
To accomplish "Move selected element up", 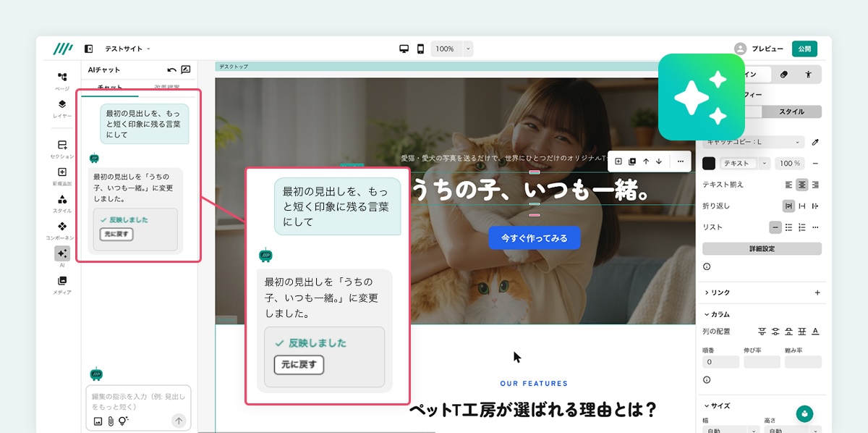I will click(646, 161).
